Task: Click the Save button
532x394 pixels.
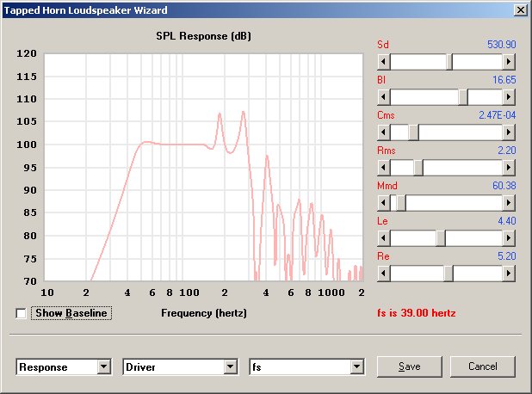Action: (410, 366)
